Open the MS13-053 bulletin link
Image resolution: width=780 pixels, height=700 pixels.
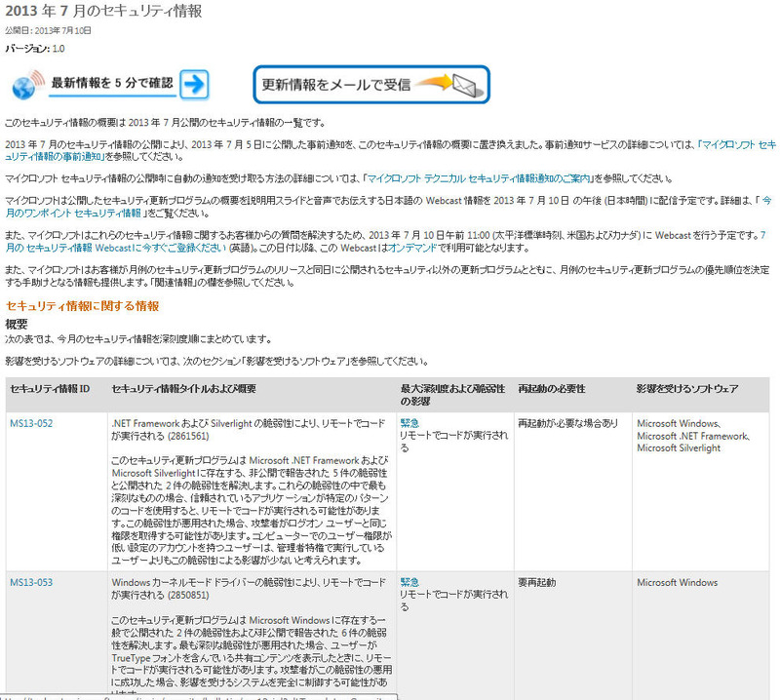click(x=31, y=583)
